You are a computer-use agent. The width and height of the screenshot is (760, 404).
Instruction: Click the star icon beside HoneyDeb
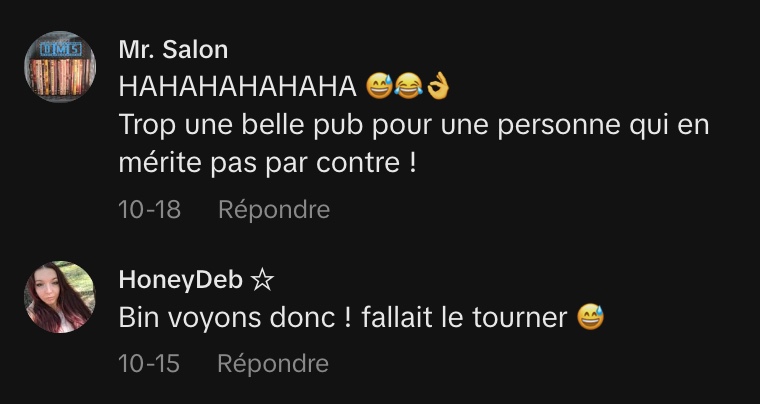(262, 280)
